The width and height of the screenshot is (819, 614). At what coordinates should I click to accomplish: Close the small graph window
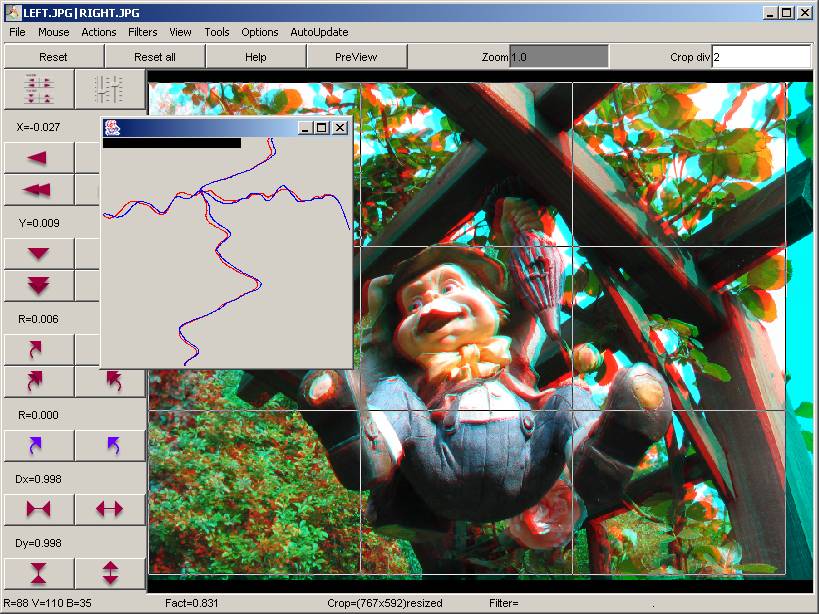(340, 127)
